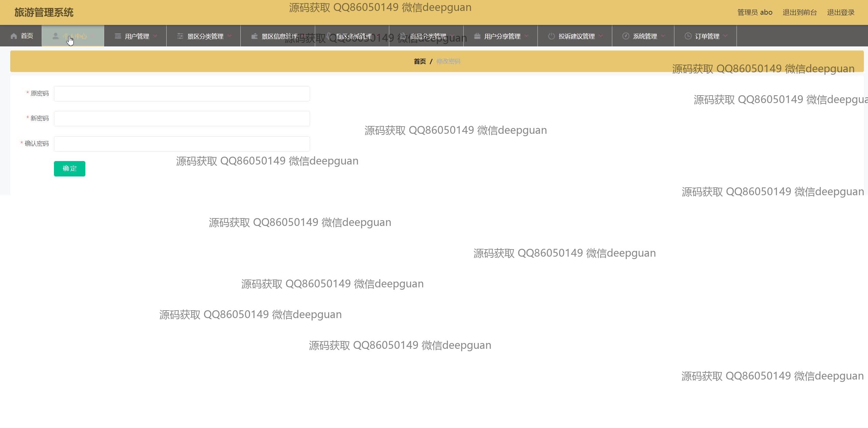This screenshot has height=428, width=868.
Task: Click the power icon for 投诉建议管理
Action: pyautogui.click(x=551, y=36)
